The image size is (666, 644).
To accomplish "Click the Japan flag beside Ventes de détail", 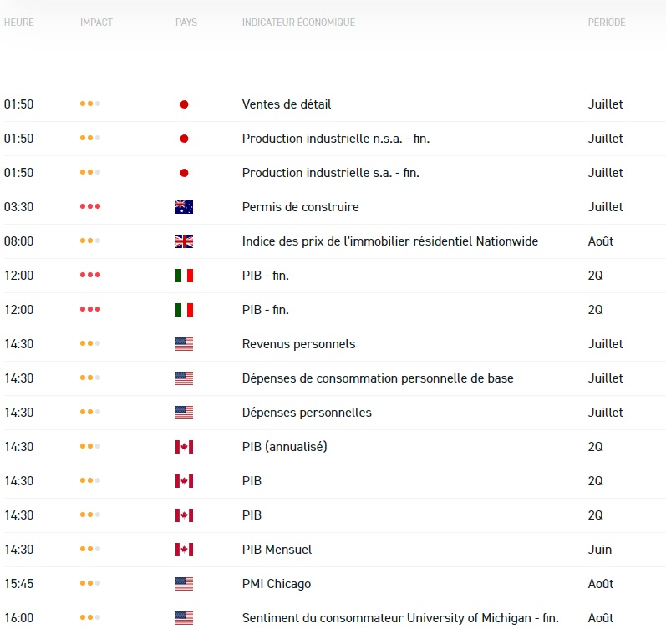I will pyautogui.click(x=184, y=104).
